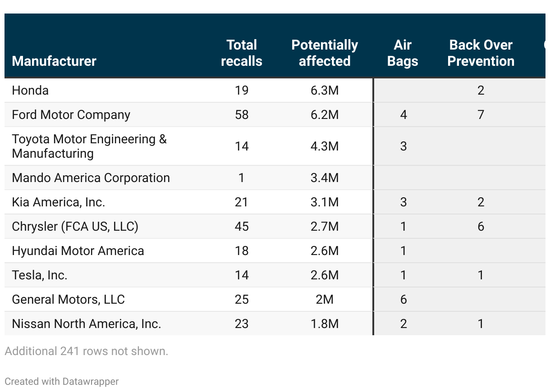The height and width of the screenshot is (392, 550).
Task: Select the Chrysler (FCA US, LLC) cell
Action: (75, 227)
